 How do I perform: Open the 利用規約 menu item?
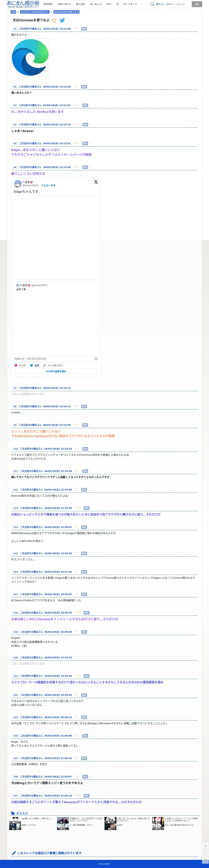48,4
